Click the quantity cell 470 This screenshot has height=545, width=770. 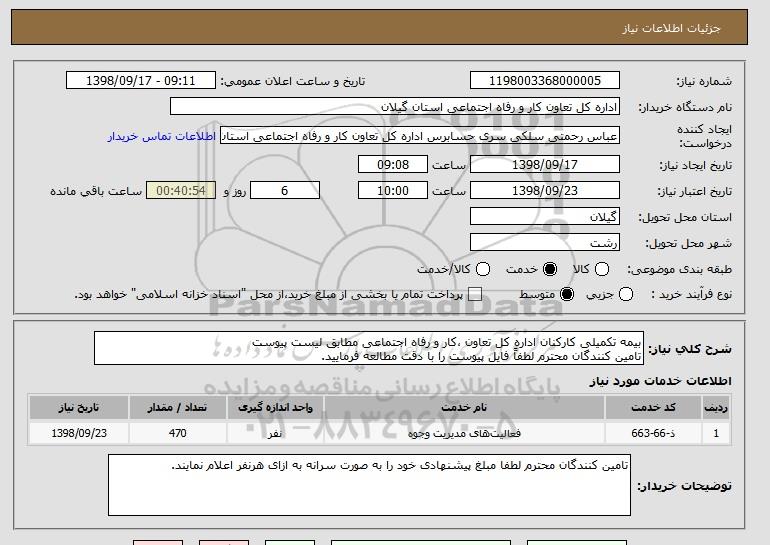(177, 433)
